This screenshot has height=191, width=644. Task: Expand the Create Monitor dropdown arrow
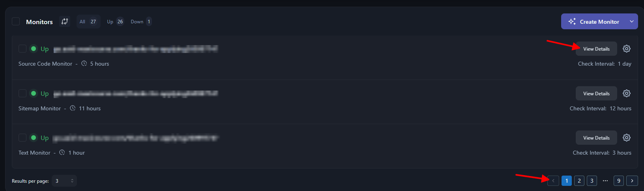632,22
